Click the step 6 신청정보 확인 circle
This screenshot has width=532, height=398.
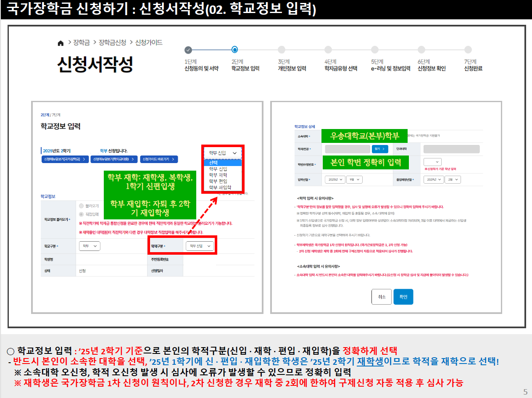pyautogui.click(x=421, y=50)
